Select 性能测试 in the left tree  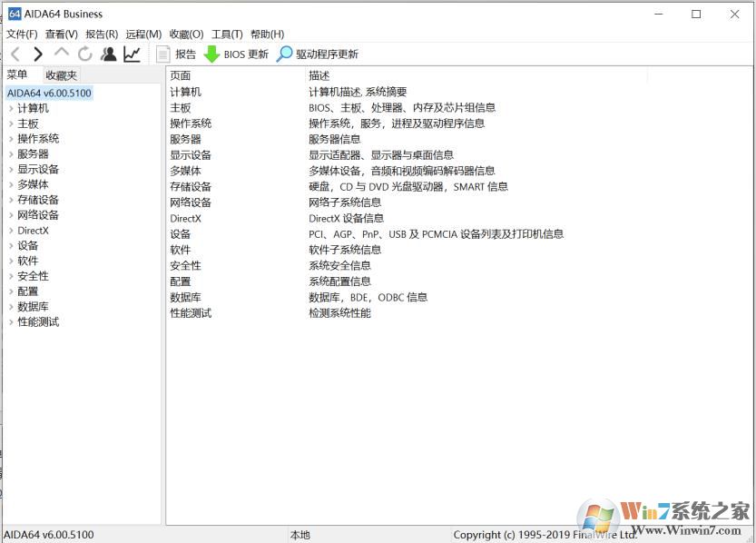tap(38, 322)
